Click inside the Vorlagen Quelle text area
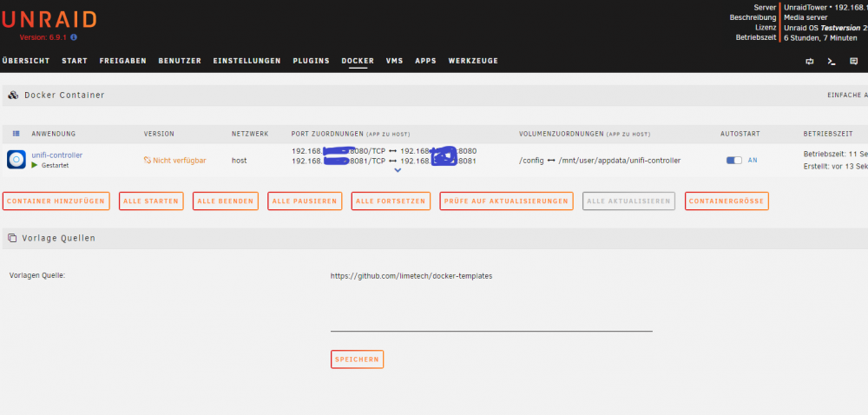Viewport: 868px width, 415px height. [491, 301]
